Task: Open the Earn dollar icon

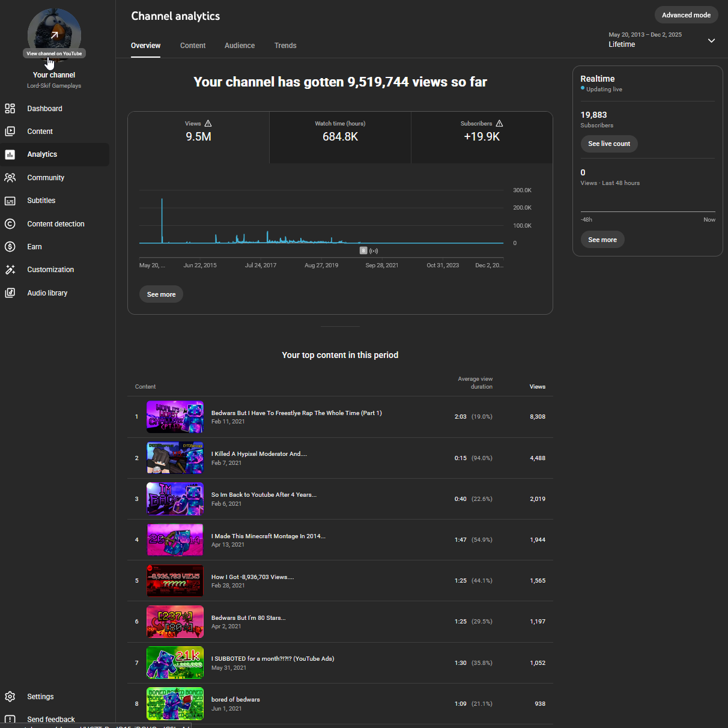Action: pyautogui.click(x=10, y=247)
